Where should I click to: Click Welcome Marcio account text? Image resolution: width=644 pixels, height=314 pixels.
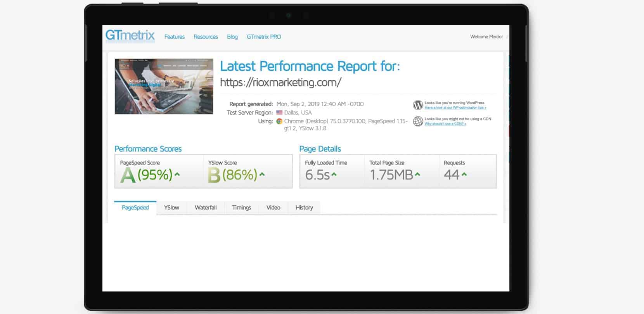pyautogui.click(x=486, y=36)
